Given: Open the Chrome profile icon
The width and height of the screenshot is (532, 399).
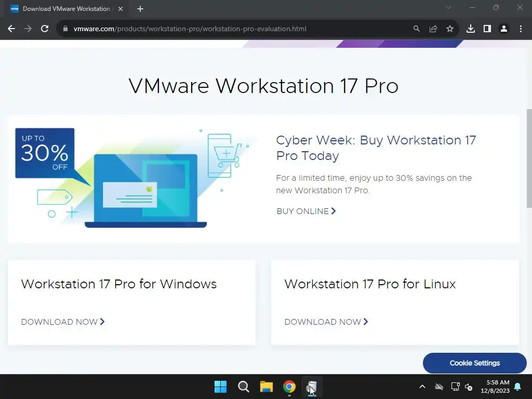Looking at the screenshot, I should [504, 29].
